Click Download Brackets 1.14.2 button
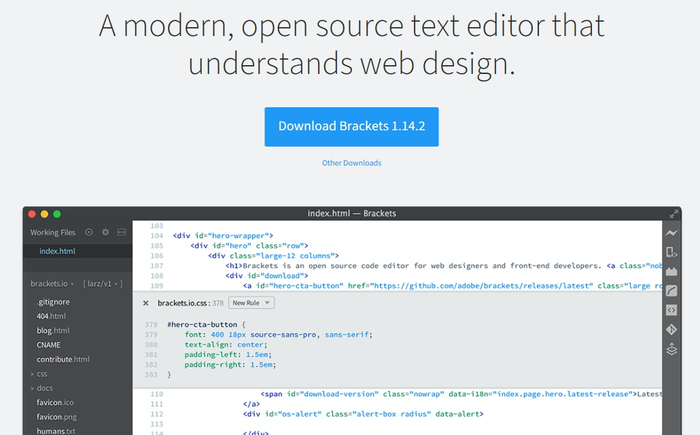The height and width of the screenshot is (435, 700). point(351,126)
